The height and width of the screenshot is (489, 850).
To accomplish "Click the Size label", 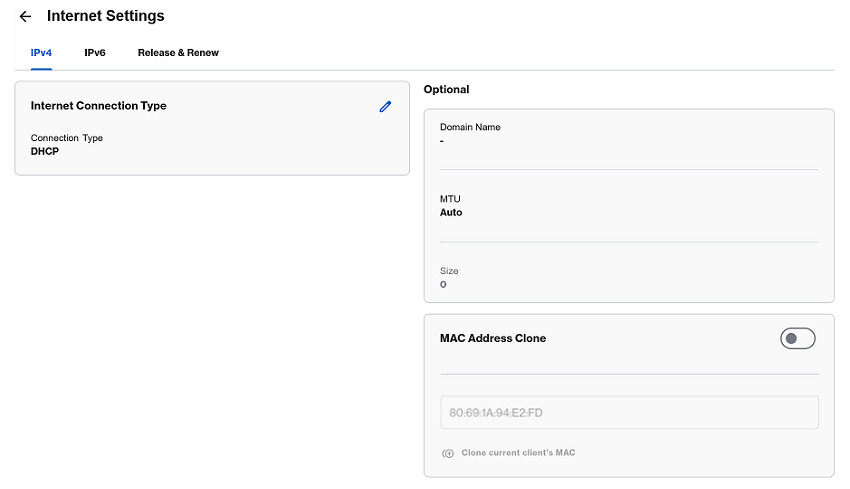I will click(x=449, y=271).
